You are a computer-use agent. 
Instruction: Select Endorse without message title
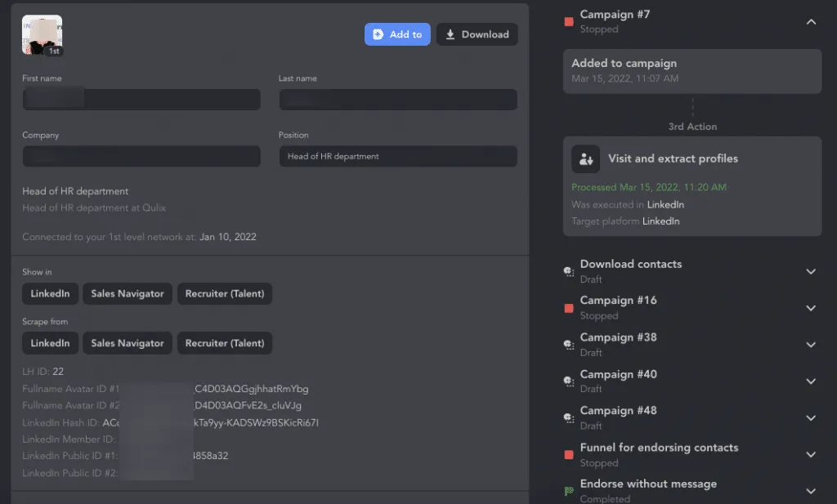tap(648, 484)
